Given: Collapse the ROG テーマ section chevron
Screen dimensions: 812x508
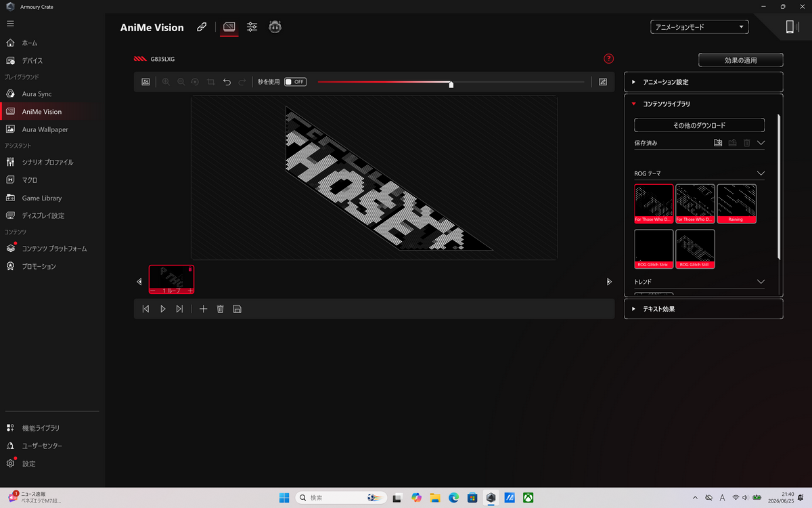Looking at the screenshot, I should [x=761, y=173].
